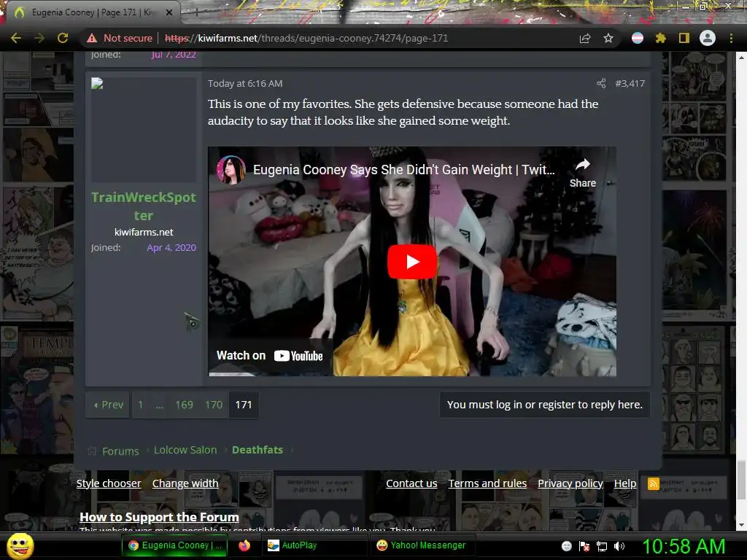Viewport: 747px width, 560px height.
Task: Click the scrollbar down arrow
Action: click(x=741, y=525)
